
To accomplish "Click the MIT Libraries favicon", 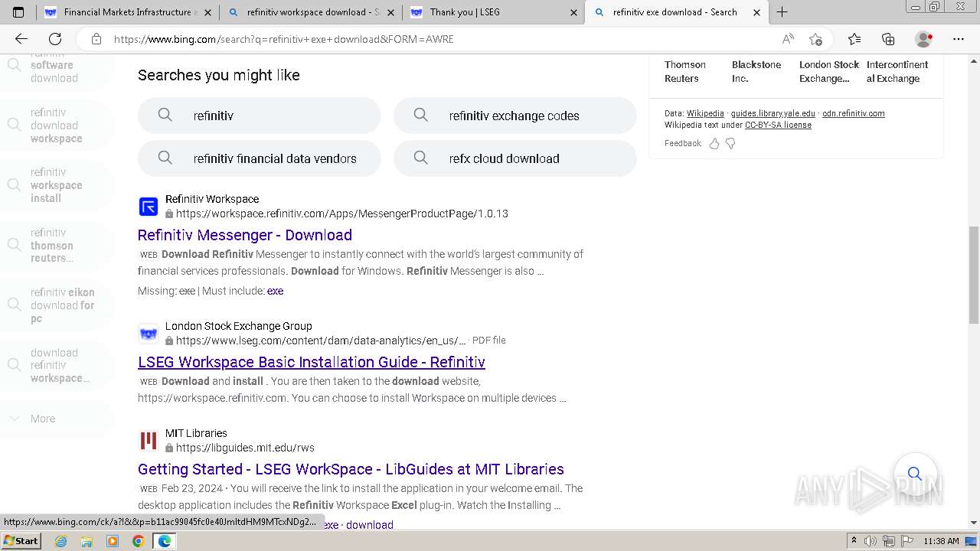I will (x=149, y=441).
